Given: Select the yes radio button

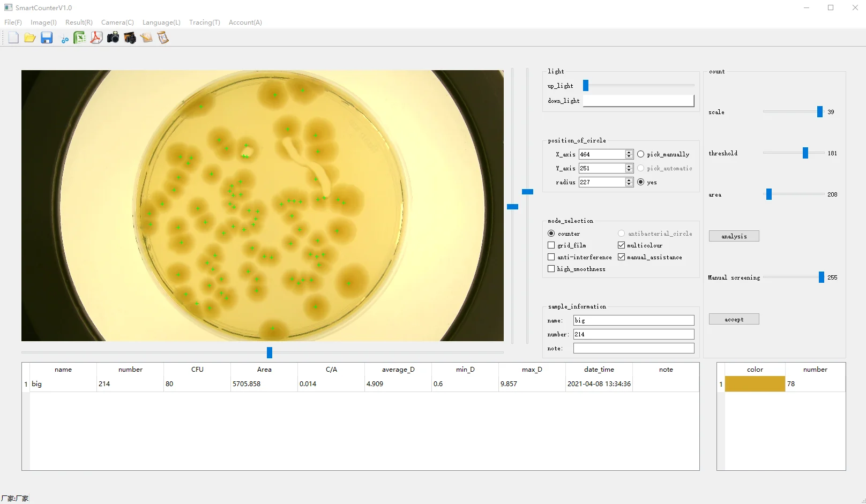Looking at the screenshot, I should pos(640,182).
